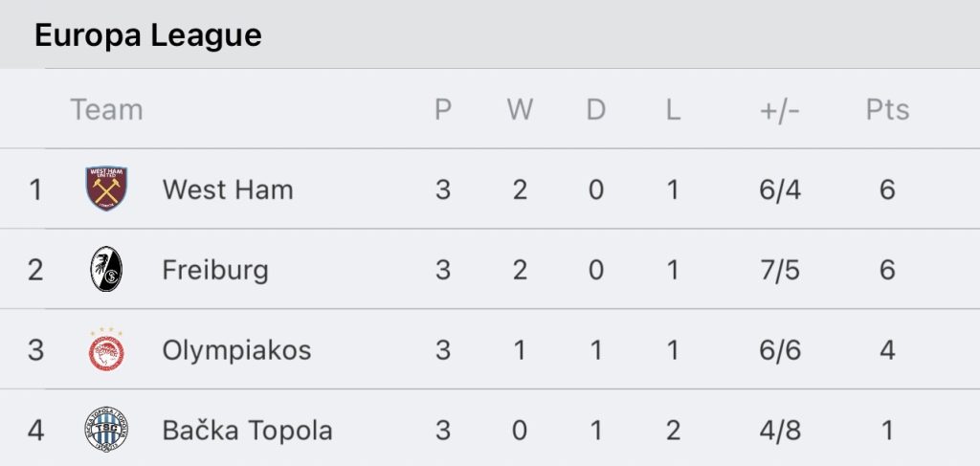
Task: Select the Bačka Topola team name
Action: (247, 431)
